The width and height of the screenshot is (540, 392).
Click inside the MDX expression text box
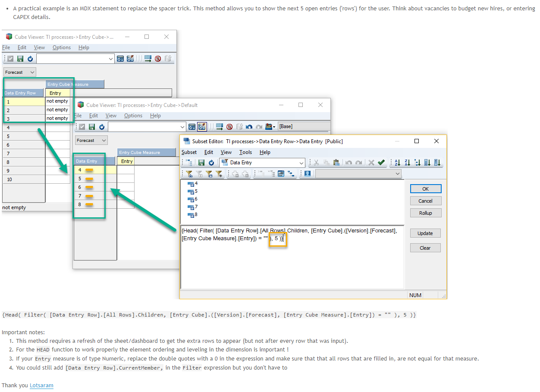click(x=292, y=263)
